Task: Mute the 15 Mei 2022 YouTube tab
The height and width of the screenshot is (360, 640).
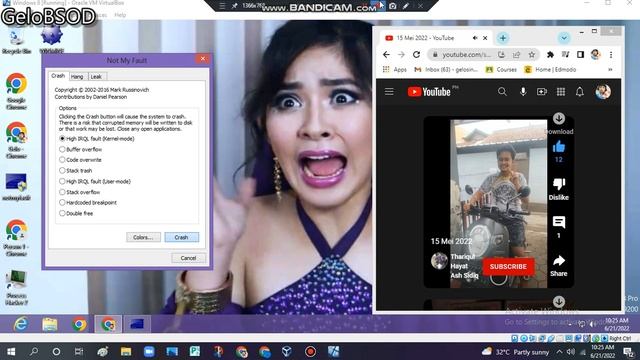Action: (475, 38)
